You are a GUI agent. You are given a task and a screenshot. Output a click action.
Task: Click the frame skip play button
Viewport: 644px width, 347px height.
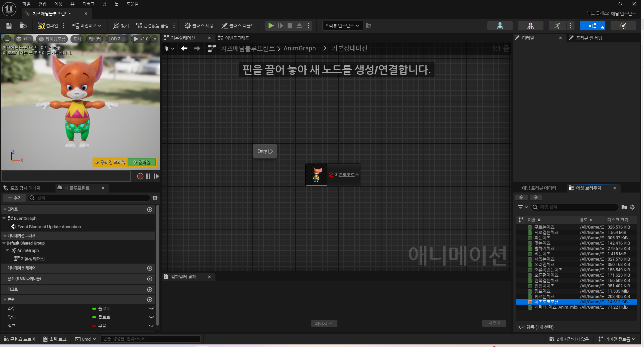coord(281,26)
